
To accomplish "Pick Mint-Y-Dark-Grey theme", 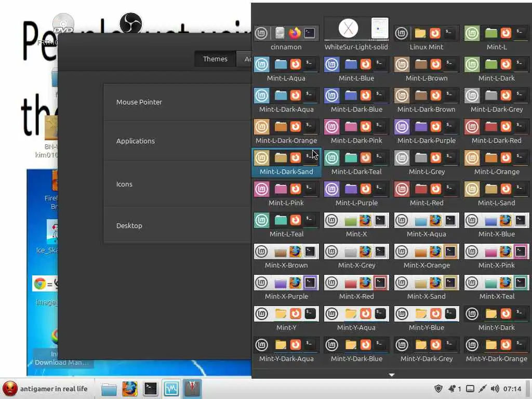I will tap(427, 345).
